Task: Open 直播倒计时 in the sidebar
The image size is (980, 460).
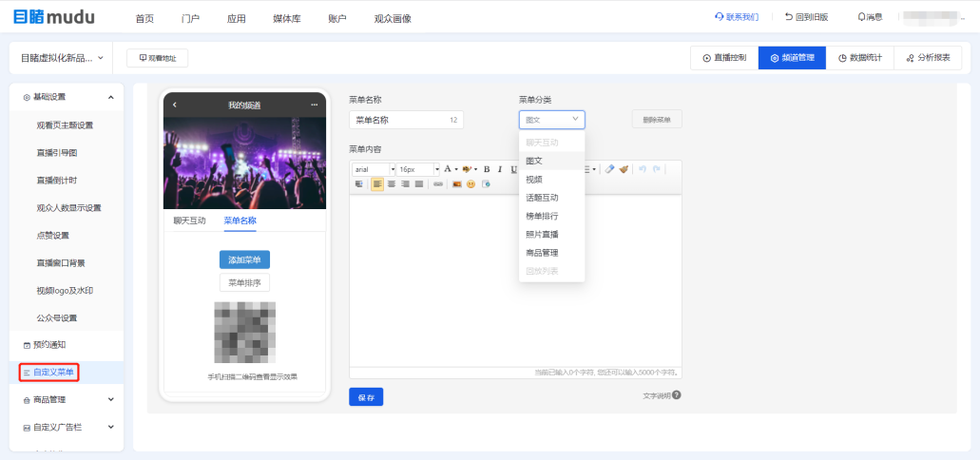Action: coord(57,180)
